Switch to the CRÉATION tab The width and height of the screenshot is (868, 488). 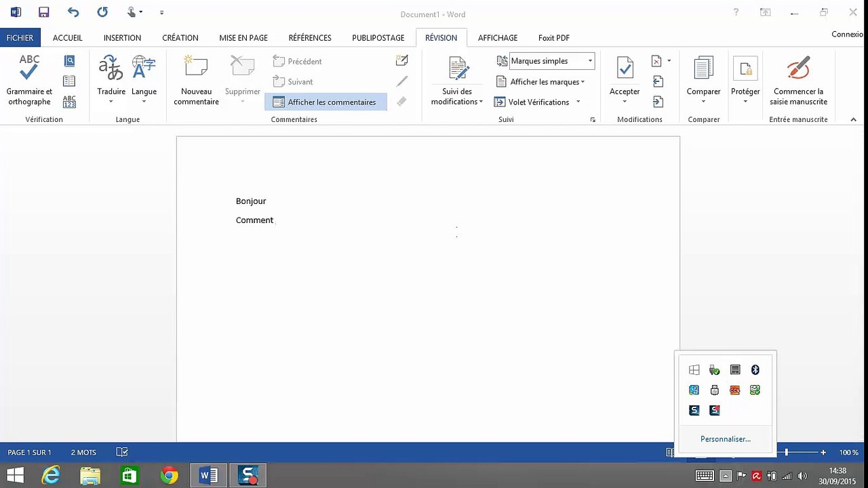[x=180, y=38]
